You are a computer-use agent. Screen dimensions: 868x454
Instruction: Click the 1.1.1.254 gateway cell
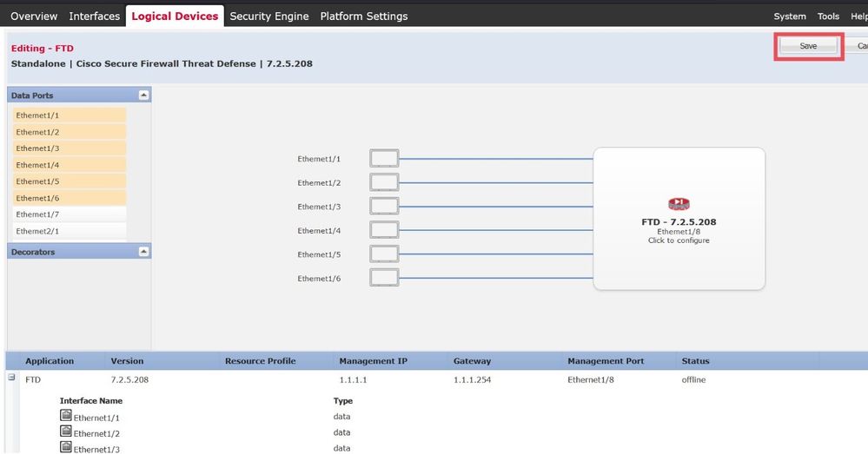[x=472, y=379]
